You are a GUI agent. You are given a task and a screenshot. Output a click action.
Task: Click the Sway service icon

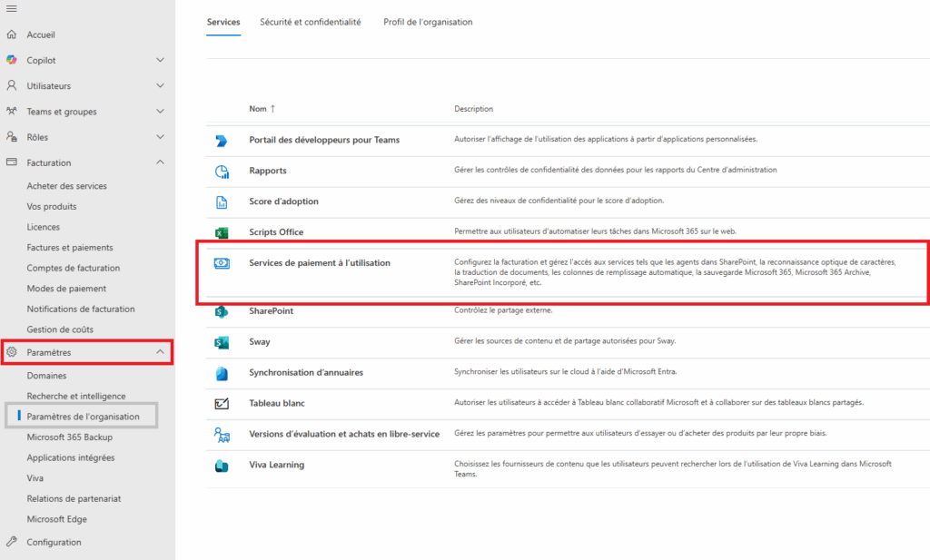point(222,342)
